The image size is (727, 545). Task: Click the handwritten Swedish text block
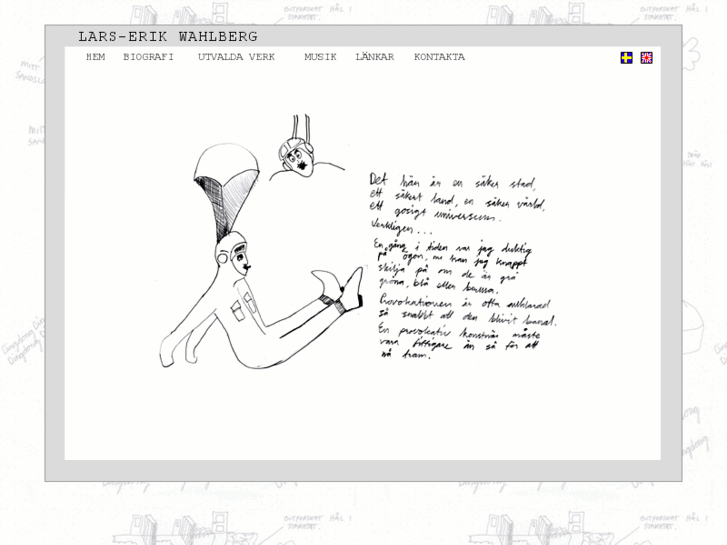click(464, 266)
